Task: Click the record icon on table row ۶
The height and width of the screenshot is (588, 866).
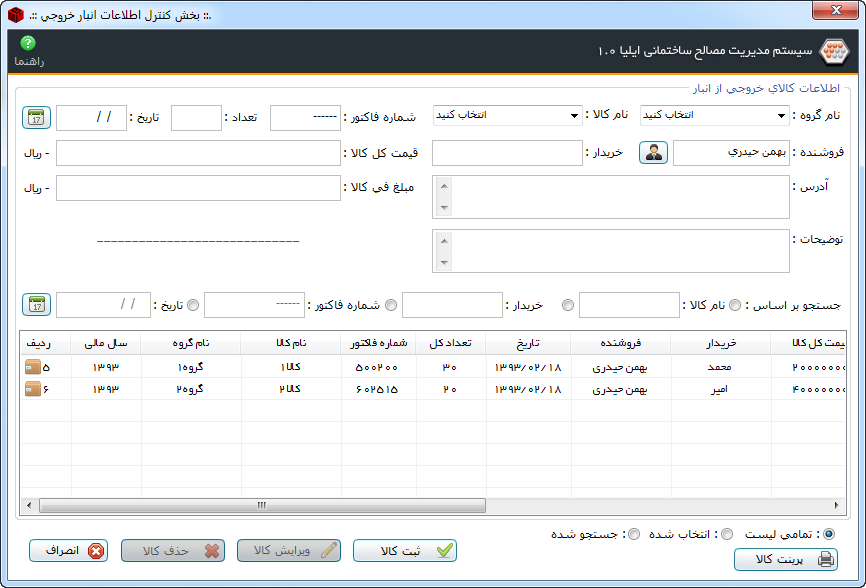Action: click(32, 388)
